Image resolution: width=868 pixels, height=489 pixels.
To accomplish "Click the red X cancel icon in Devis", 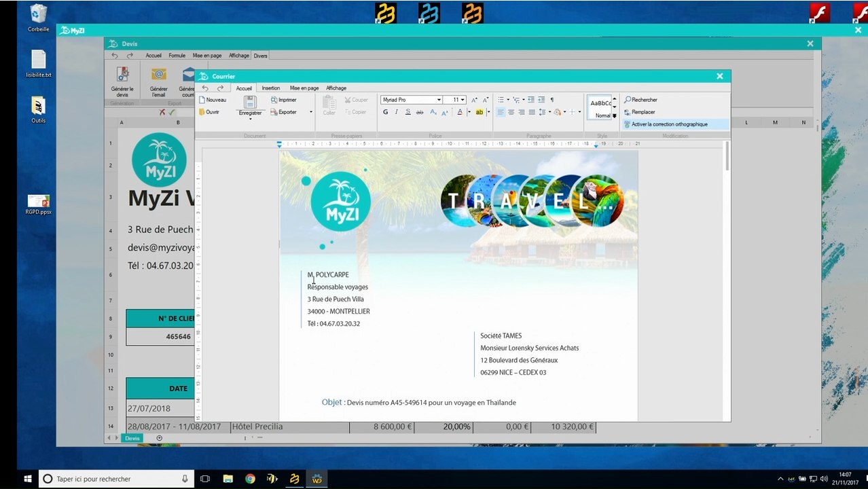I will [162, 113].
